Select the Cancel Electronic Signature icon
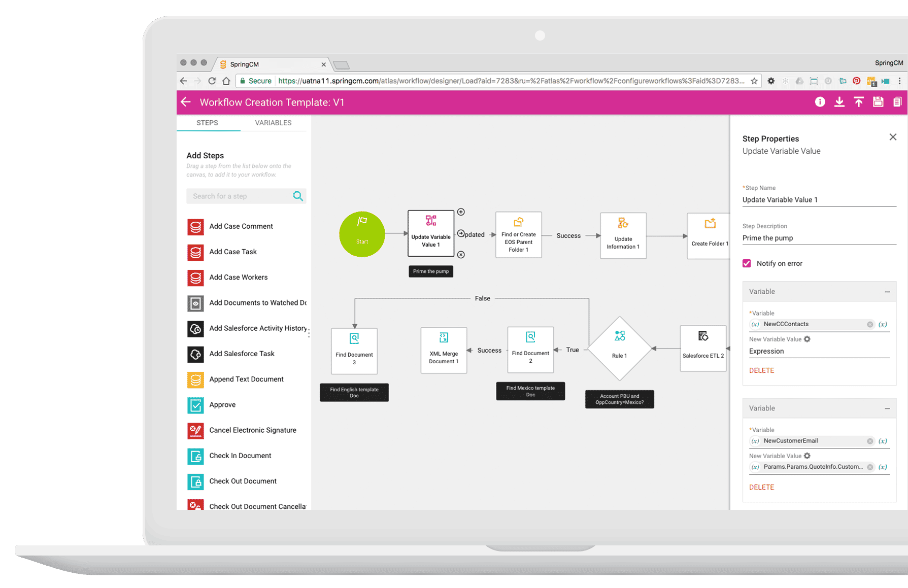 [195, 431]
